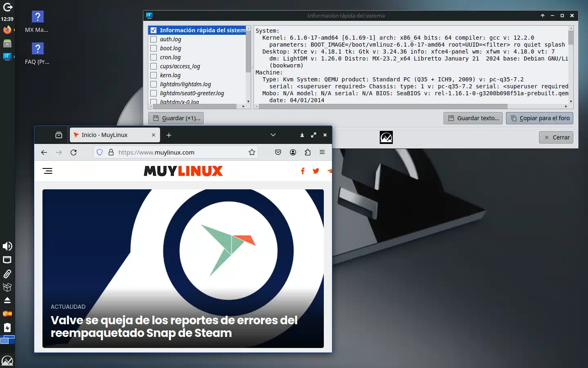Close the Inicio - MuyLinux tab
Screen dimensions: 588x368
[x=154, y=135]
